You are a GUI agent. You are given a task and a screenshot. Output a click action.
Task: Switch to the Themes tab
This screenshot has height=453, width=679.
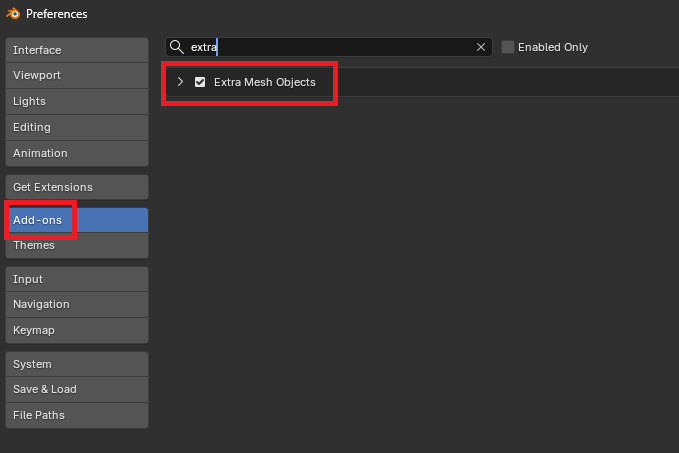point(77,246)
